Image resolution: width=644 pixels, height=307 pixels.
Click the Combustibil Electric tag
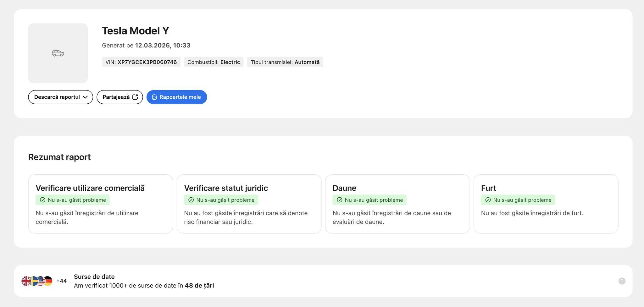(x=214, y=62)
